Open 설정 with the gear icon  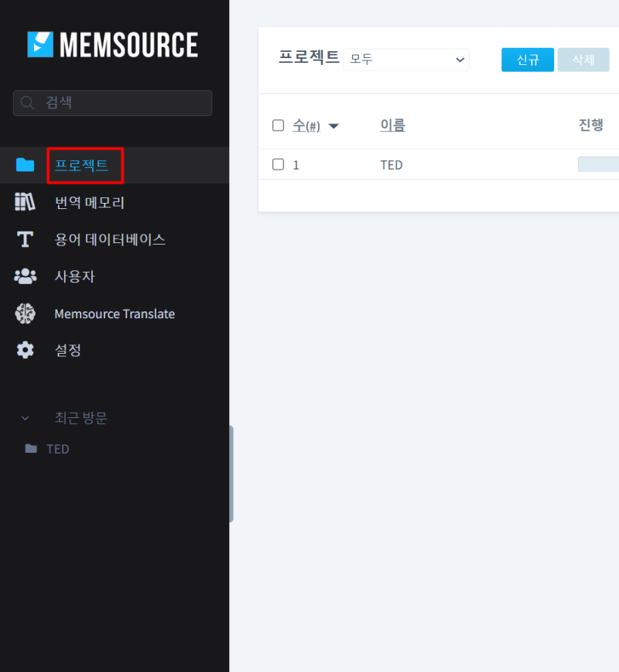[x=25, y=350]
